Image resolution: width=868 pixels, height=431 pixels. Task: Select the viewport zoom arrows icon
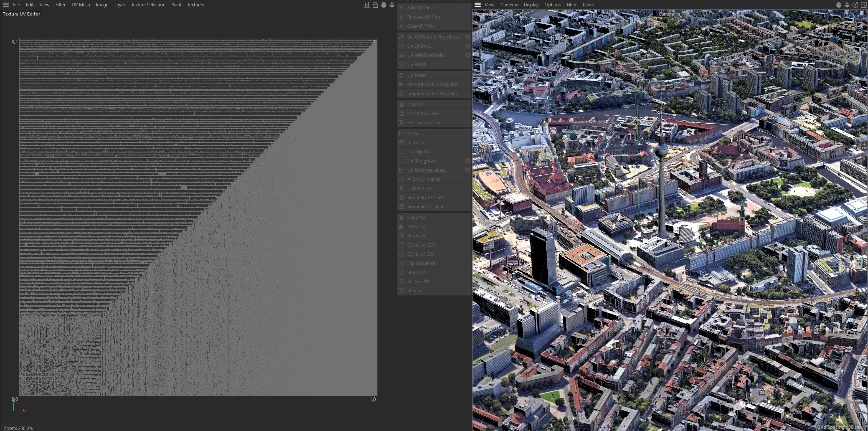point(847,5)
